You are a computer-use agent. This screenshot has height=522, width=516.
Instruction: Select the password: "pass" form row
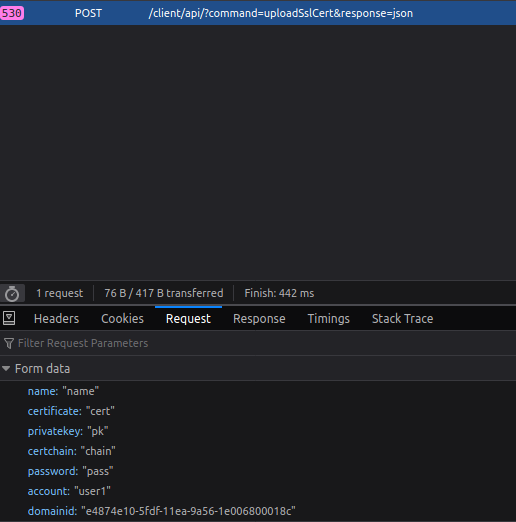[x=258, y=471]
